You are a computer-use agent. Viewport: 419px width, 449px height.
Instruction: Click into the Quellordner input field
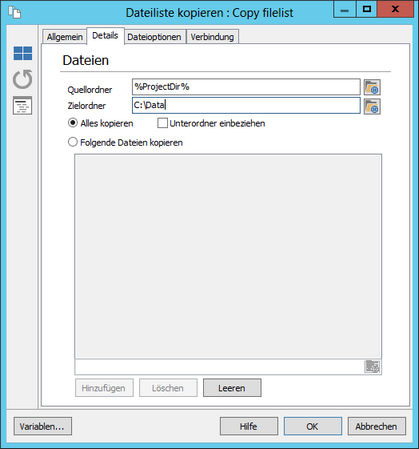coord(246,87)
